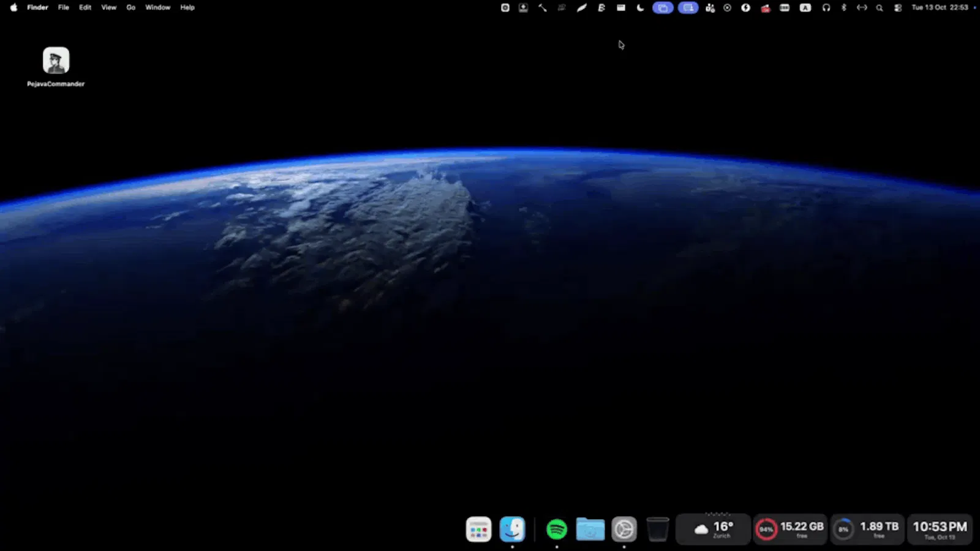980x551 pixels.
Task: Open Spotify in the Dock
Action: (557, 530)
